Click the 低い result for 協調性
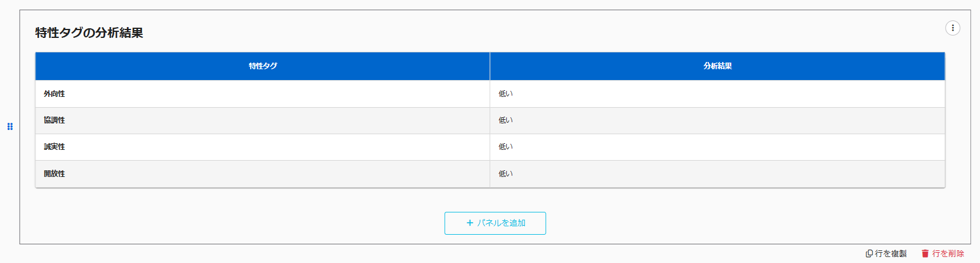The image size is (980, 263). (506, 120)
